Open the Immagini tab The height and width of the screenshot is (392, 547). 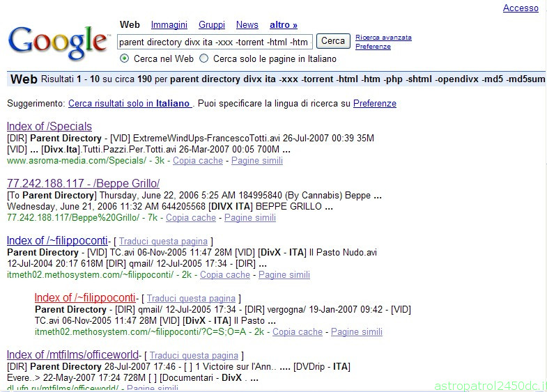(x=169, y=25)
